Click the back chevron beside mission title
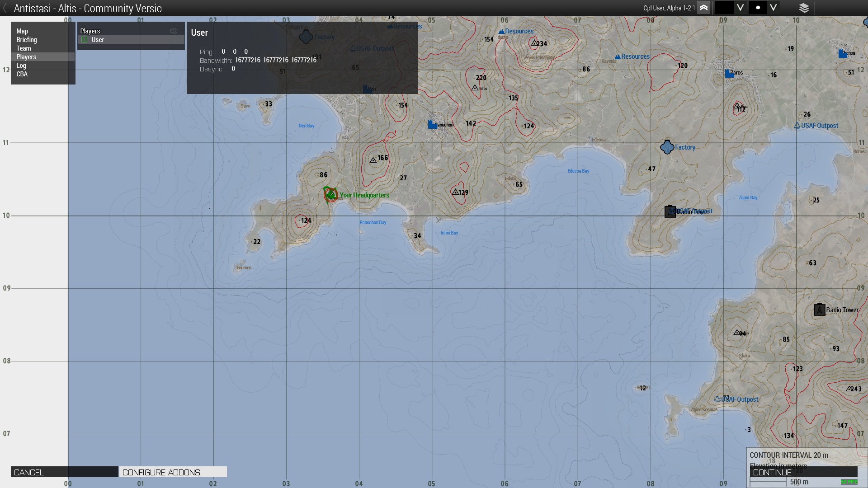This screenshot has height=488, width=868. pyautogui.click(x=5, y=8)
